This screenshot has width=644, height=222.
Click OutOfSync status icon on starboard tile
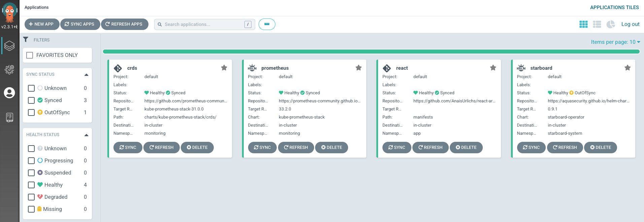tap(571, 93)
